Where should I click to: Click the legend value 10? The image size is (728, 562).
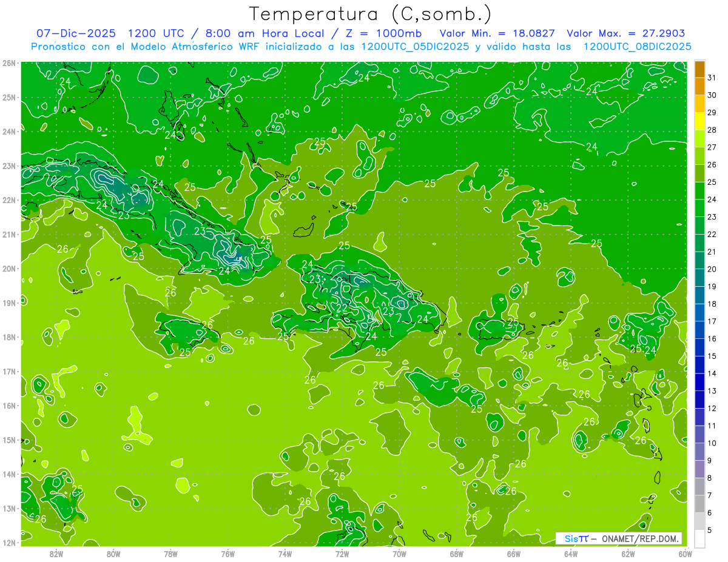(712, 443)
